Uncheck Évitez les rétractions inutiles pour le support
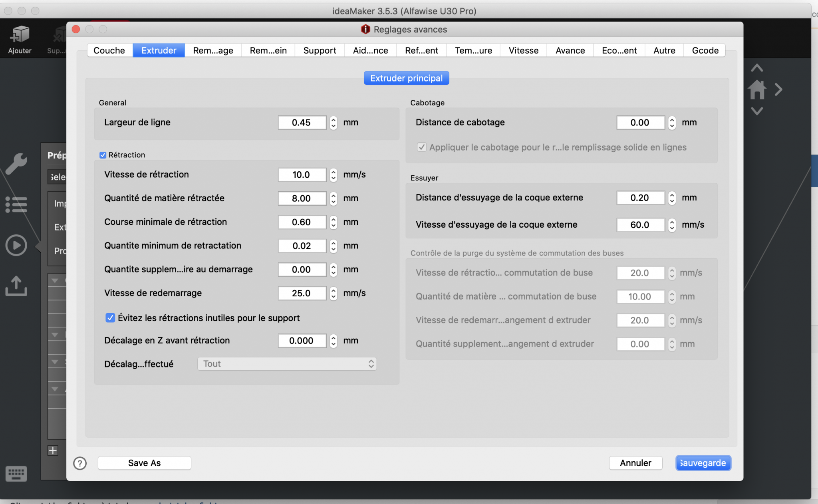 click(110, 318)
